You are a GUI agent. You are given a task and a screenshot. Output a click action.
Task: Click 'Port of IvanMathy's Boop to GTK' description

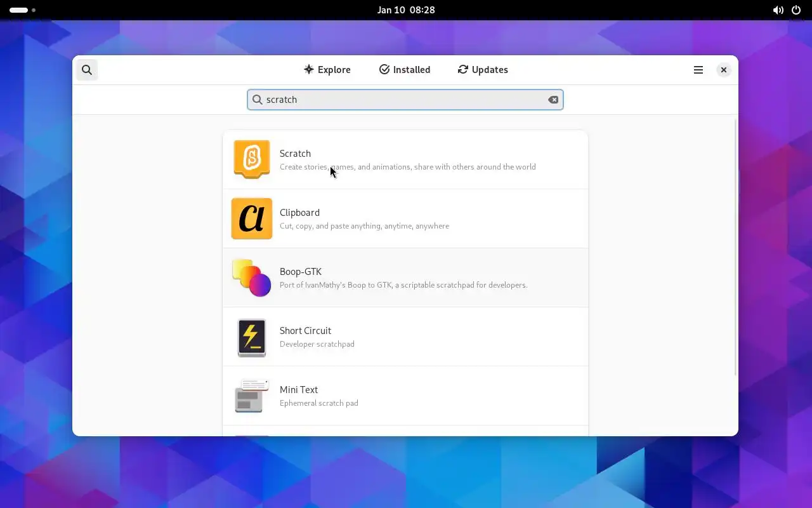point(403,285)
